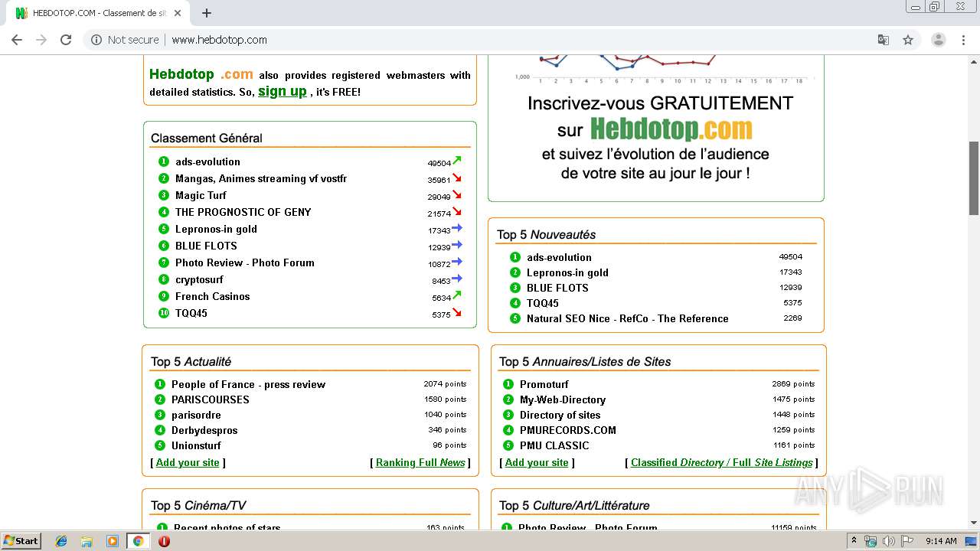Viewport: 980px width, 551px height.
Task: Reload the Hebdotop page
Action: pyautogui.click(x=66, y=40)
